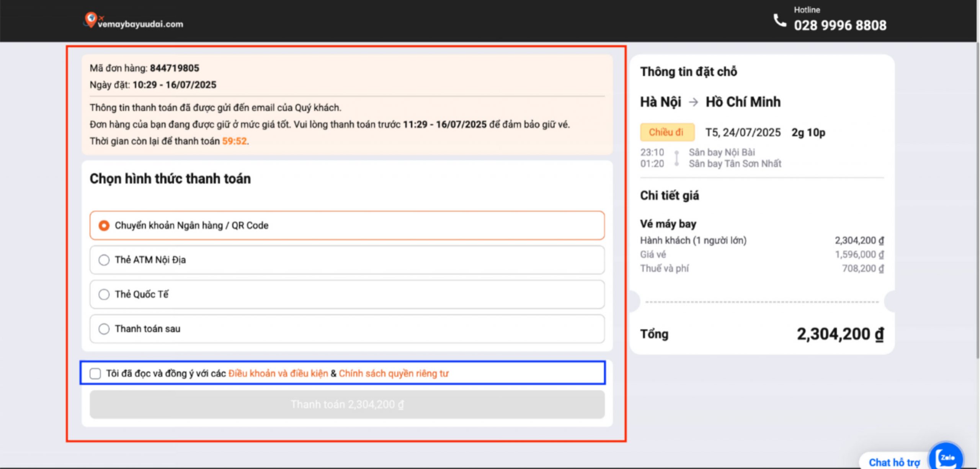This screenshot has width=980, height=469.
Task: Click the vemaybayuudai.com logo icon
Action: [91, 19]
